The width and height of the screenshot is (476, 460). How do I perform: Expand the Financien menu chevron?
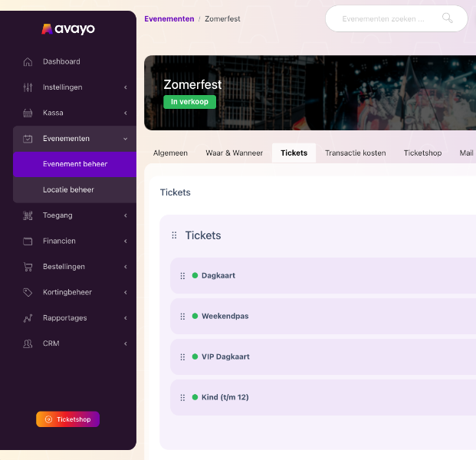[126, 242]
